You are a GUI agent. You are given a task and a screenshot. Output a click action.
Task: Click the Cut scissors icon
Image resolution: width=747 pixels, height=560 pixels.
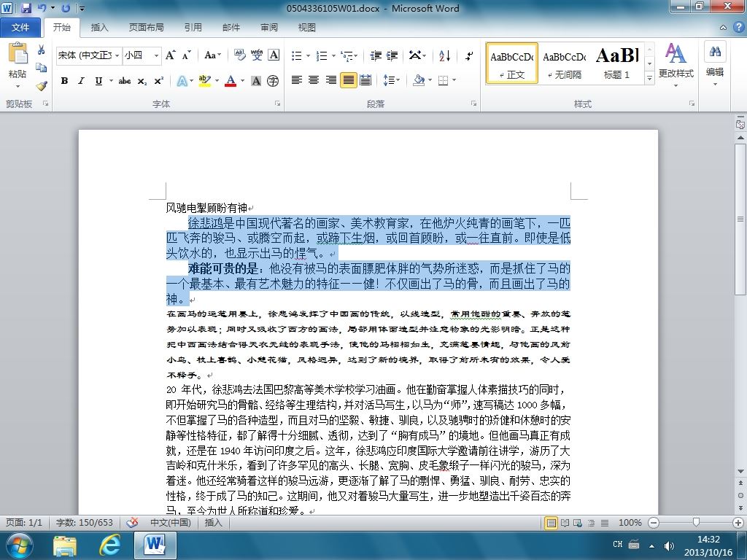(x=41, y=50)
